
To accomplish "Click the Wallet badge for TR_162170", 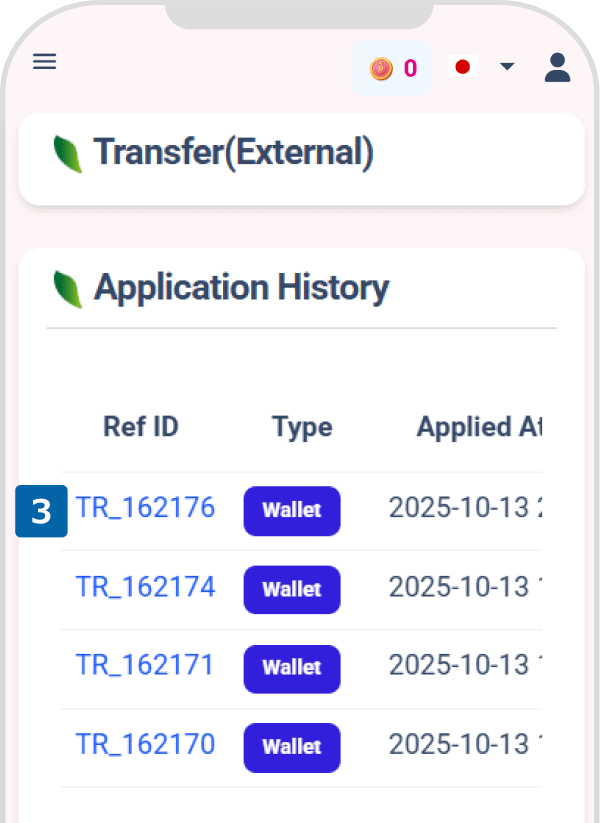I will (x=292, y=746).
